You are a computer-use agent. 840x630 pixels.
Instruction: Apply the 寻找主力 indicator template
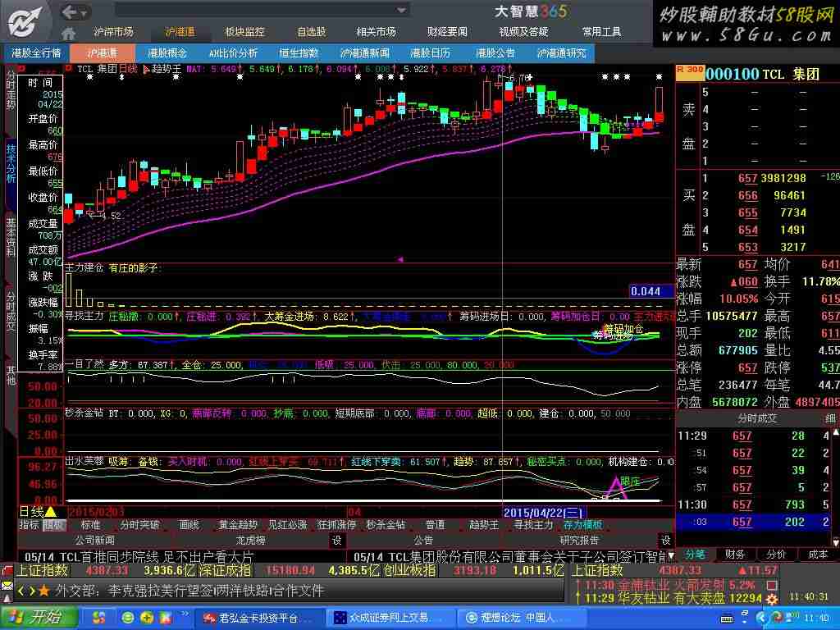coord(533,525)
